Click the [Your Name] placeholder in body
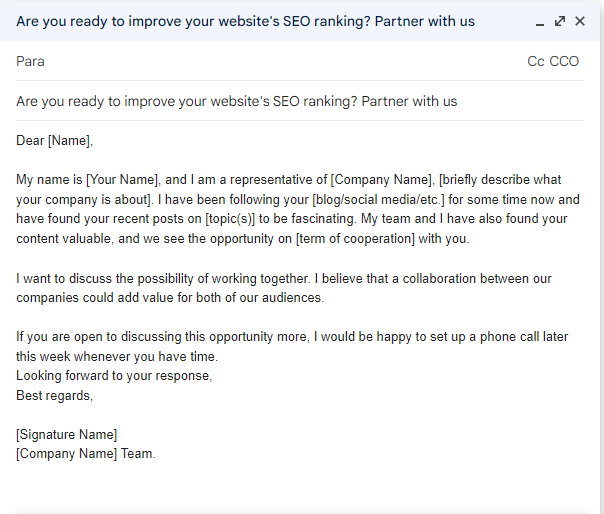604x514 pixels. click(122, 180)
